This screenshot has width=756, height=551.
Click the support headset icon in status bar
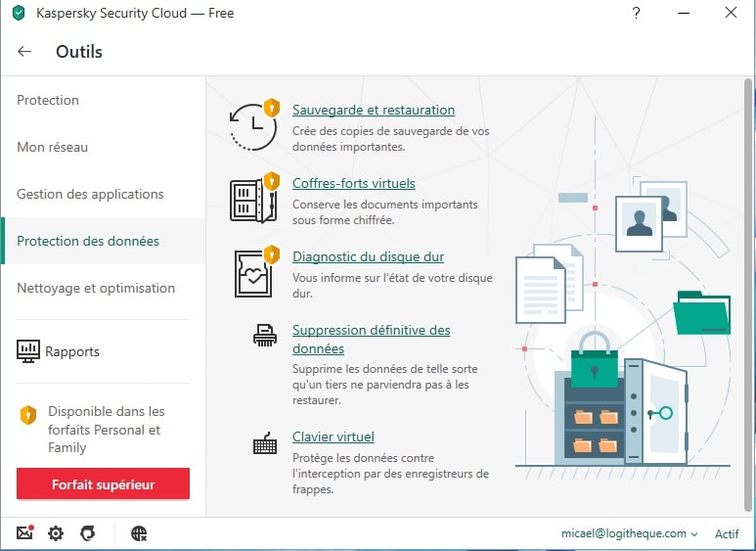87,533
